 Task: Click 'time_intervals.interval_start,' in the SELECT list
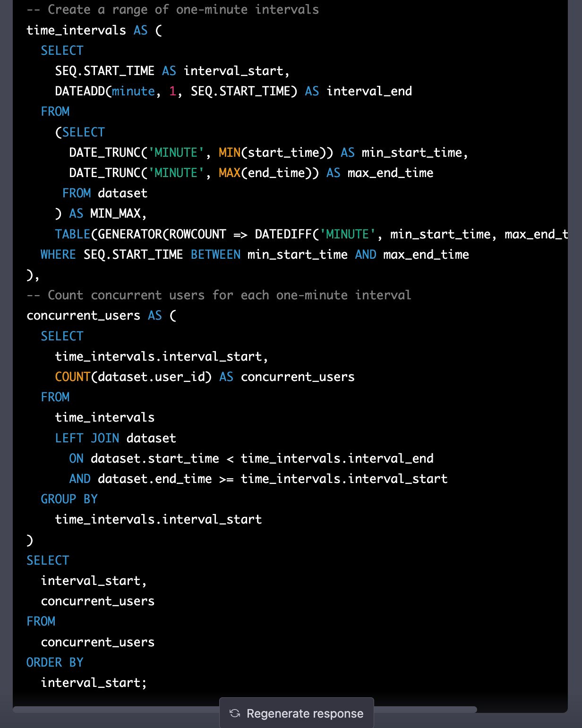(x=162, y=356)
